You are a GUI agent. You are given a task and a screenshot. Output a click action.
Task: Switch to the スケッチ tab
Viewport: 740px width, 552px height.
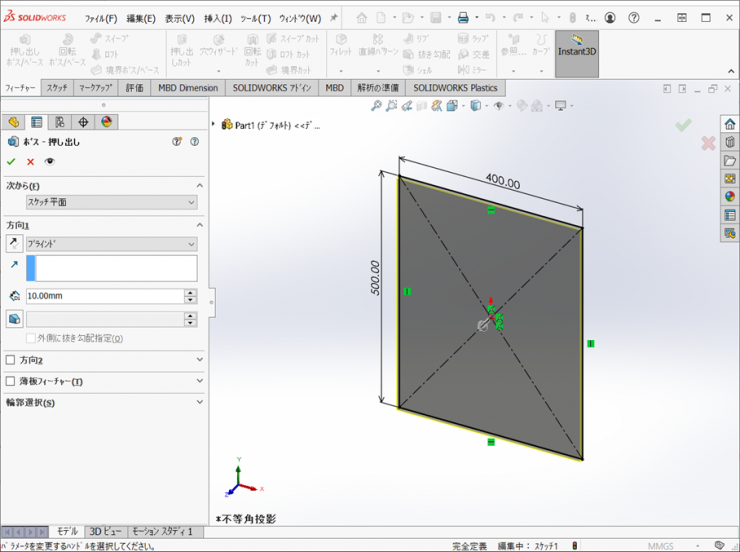tap(57, 88)
